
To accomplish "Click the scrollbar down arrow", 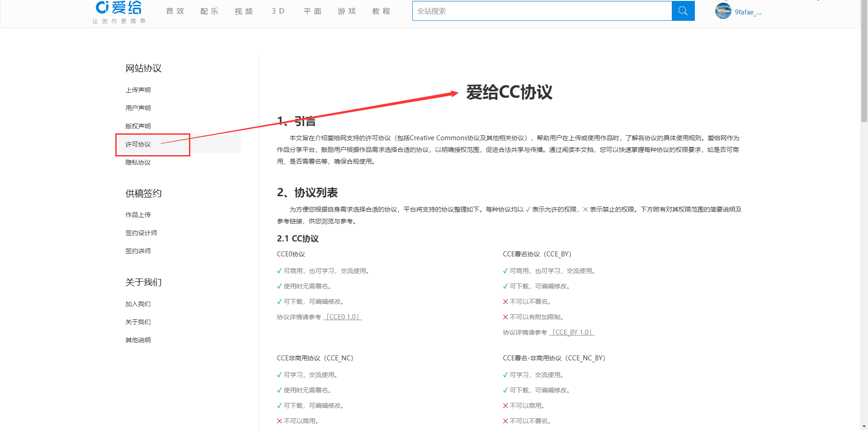I will point(864,426).
